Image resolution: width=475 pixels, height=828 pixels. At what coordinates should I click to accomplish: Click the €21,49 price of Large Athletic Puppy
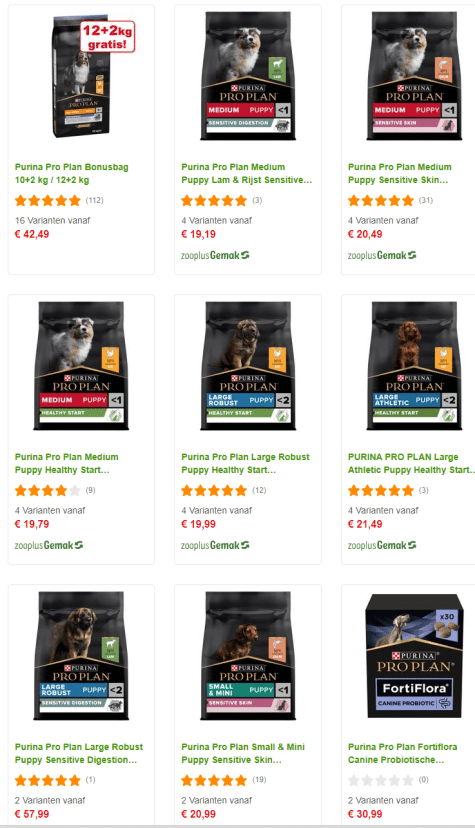pyautogui.click(x=365, y=524)
